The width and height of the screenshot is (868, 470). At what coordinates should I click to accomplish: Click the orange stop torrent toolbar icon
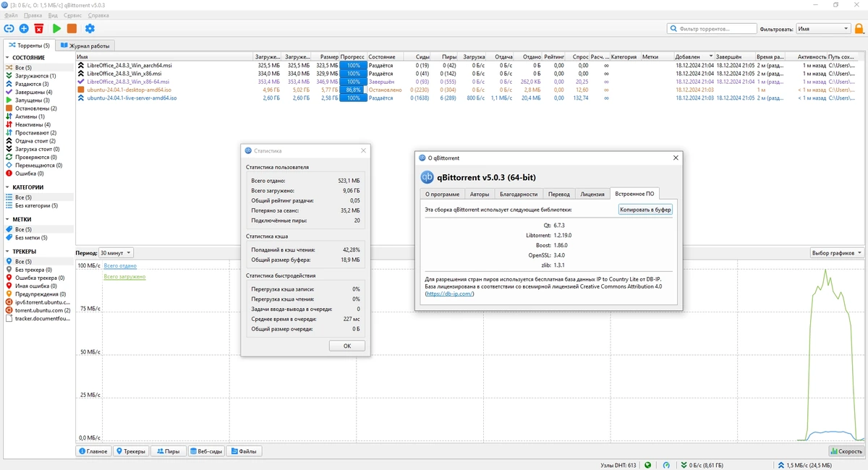pos(72,28)
